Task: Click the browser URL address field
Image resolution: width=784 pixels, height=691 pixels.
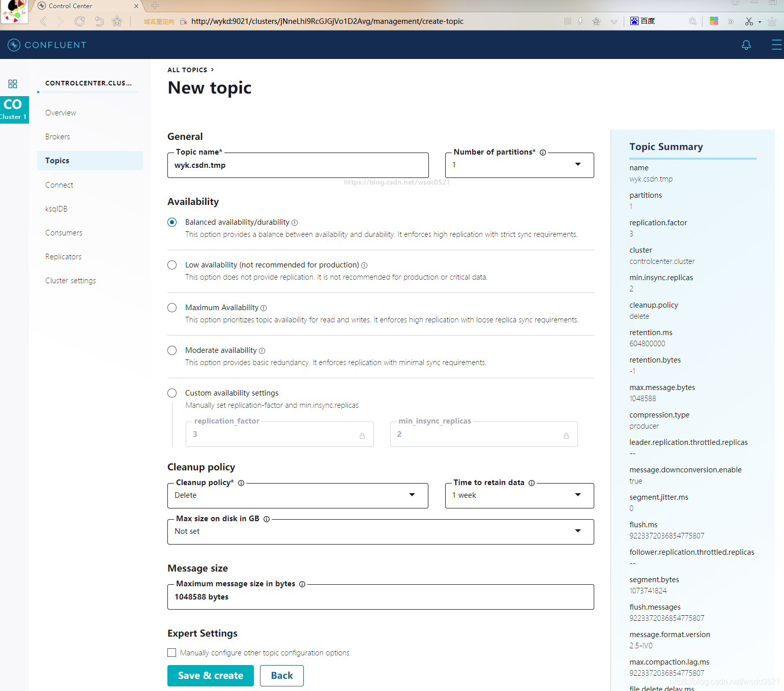Action: [x=327, y=21]
